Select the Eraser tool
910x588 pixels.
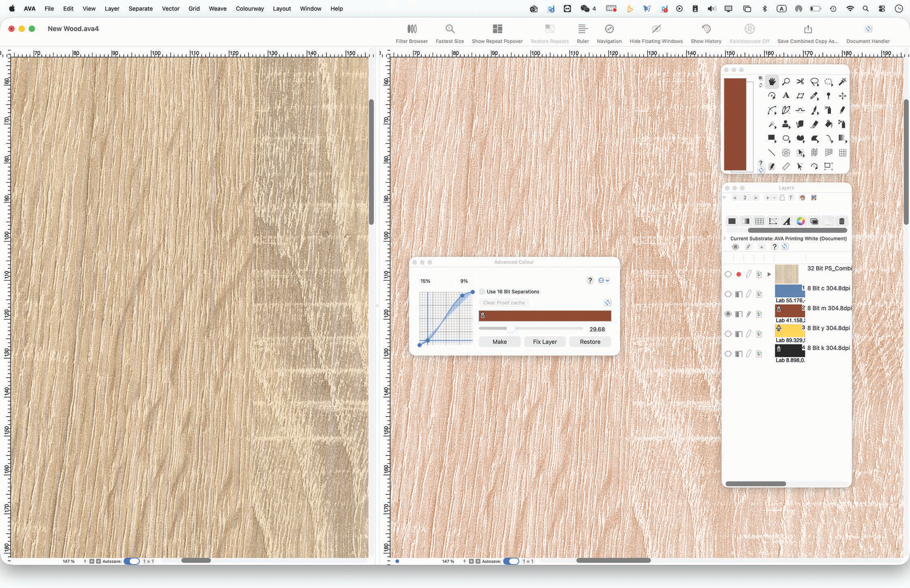(814, 124)
